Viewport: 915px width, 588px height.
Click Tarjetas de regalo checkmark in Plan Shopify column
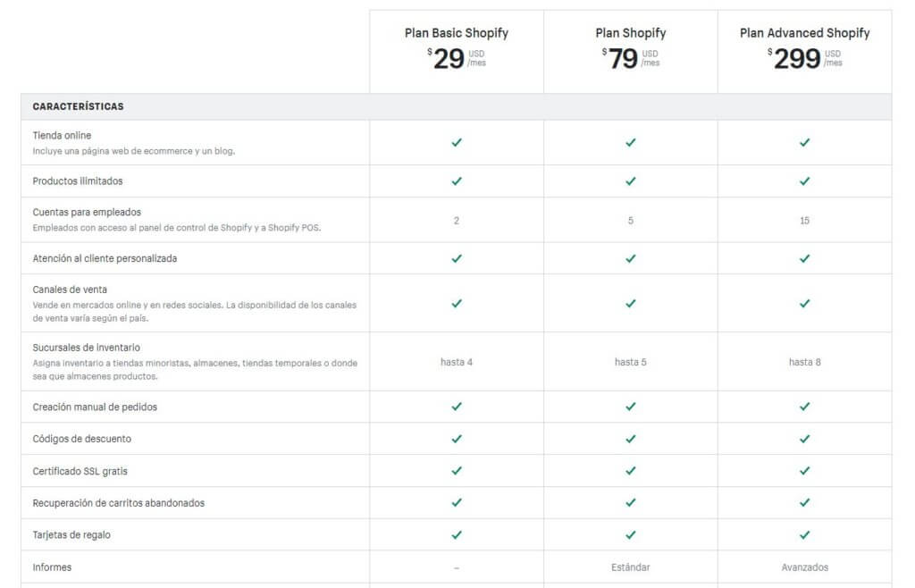[630, 535]
